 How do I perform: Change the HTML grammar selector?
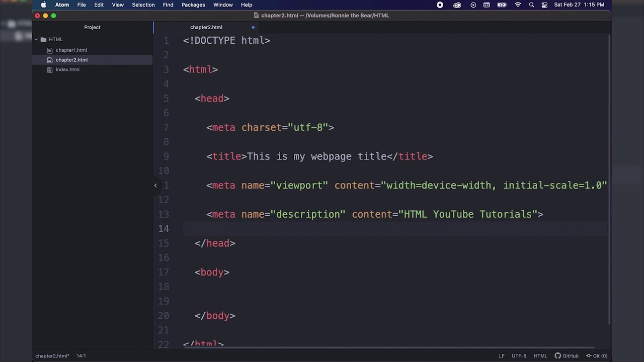pos(540,356)
